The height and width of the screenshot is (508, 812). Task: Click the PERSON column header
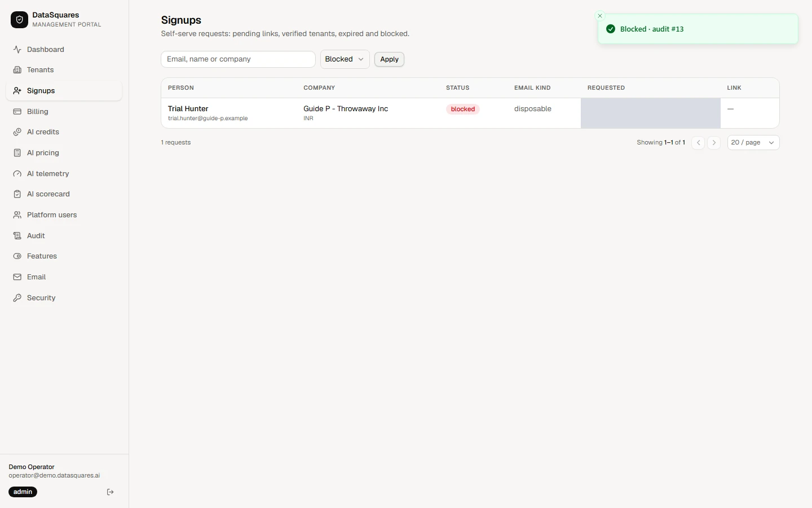(181, 88)
